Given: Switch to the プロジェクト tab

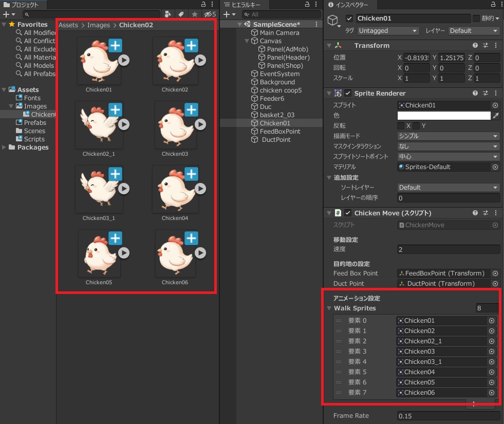Looking at the screenshot, I should coord(21,5).
